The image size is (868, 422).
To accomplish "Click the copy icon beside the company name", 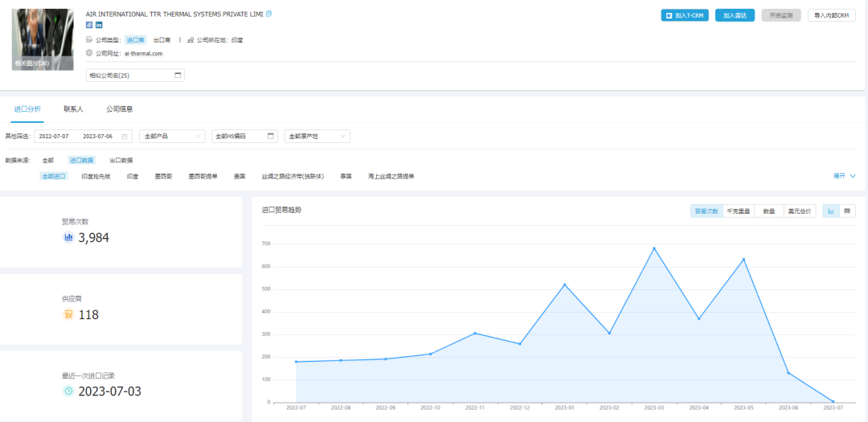I will coord(268,14).
